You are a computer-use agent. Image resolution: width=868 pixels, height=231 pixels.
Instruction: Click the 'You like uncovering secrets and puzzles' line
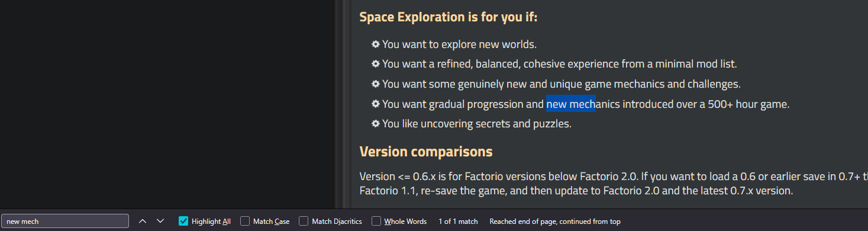(x=477, y=124)
